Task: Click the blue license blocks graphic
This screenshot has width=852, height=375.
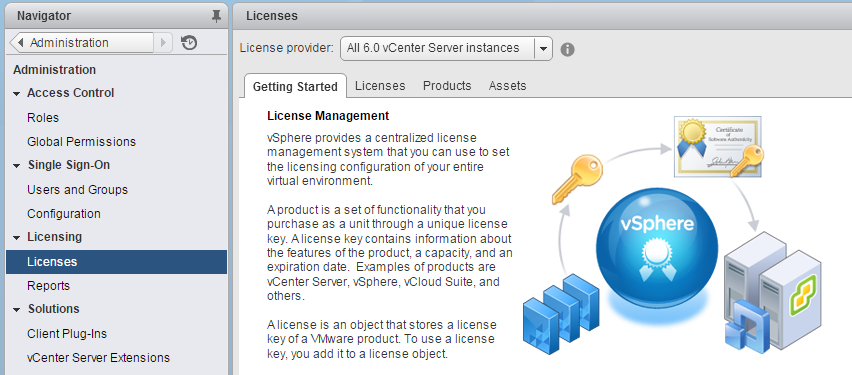Action: coord(561,314)
